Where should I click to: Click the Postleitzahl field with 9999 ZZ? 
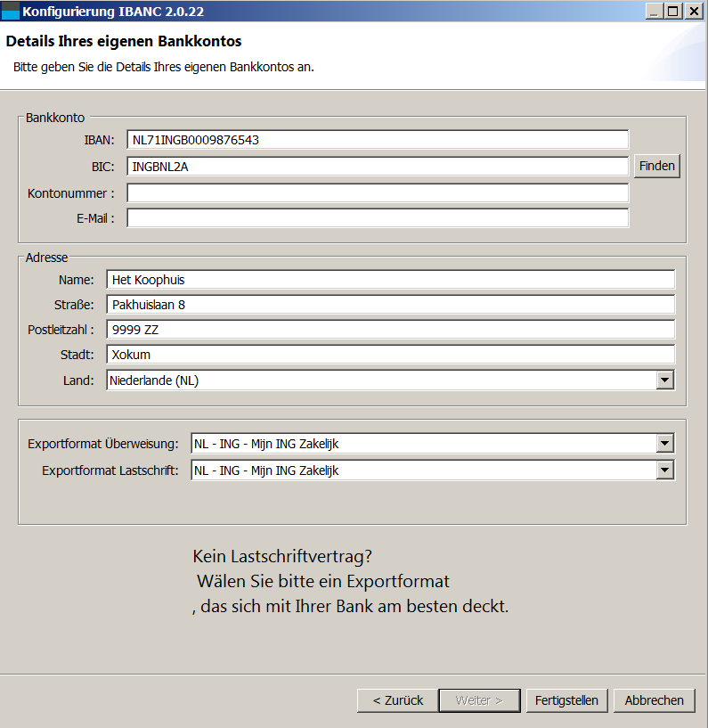click(390, 330)
